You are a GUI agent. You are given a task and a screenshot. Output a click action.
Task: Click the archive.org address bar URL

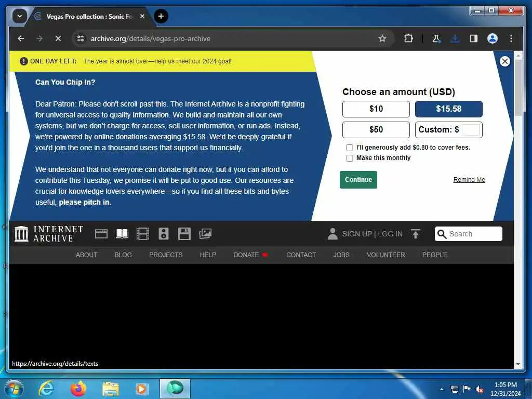(150, 38)
